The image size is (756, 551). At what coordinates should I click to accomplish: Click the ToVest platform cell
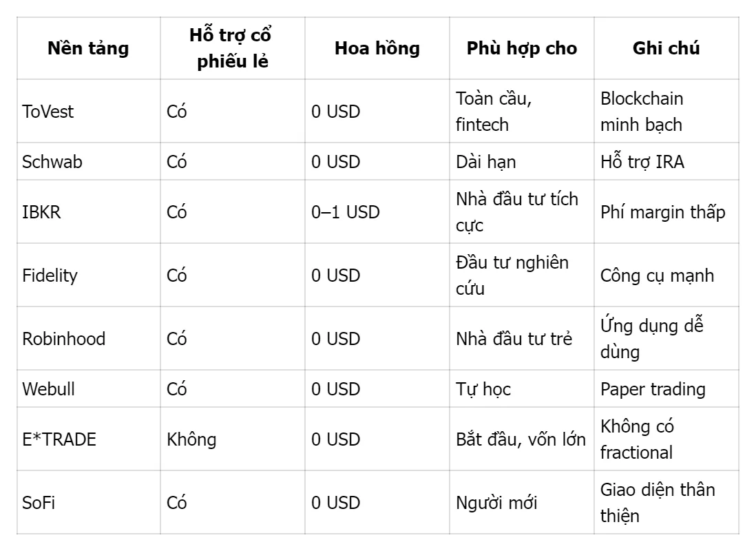pos(48,112)
